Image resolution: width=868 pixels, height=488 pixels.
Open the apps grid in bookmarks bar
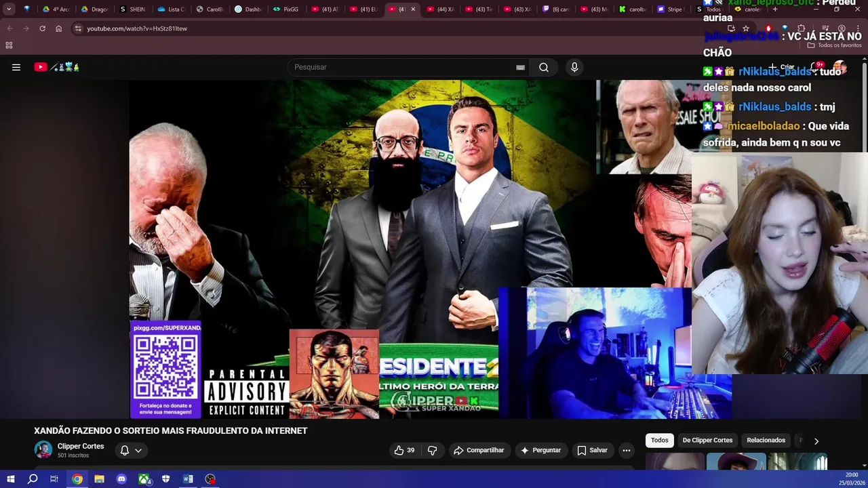click(x=9, y=45)
